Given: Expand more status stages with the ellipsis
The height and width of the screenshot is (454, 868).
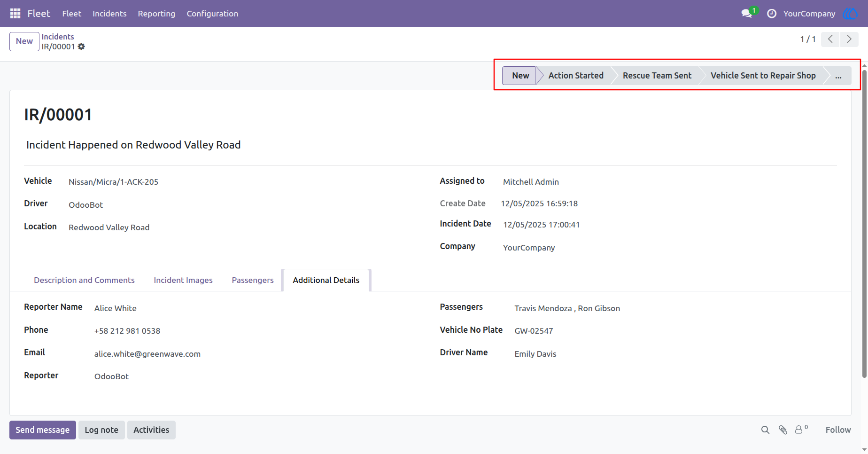Looking at the screenshot, I should [x=838, y=76].
